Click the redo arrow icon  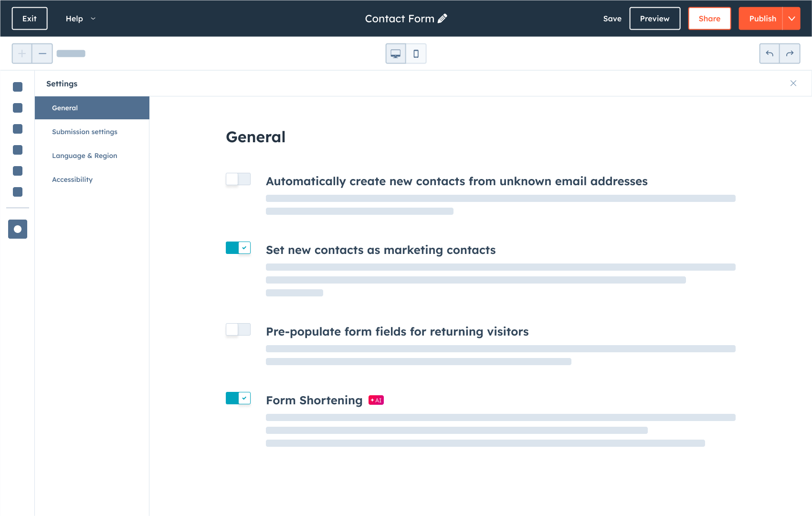(x=791, y=53)
